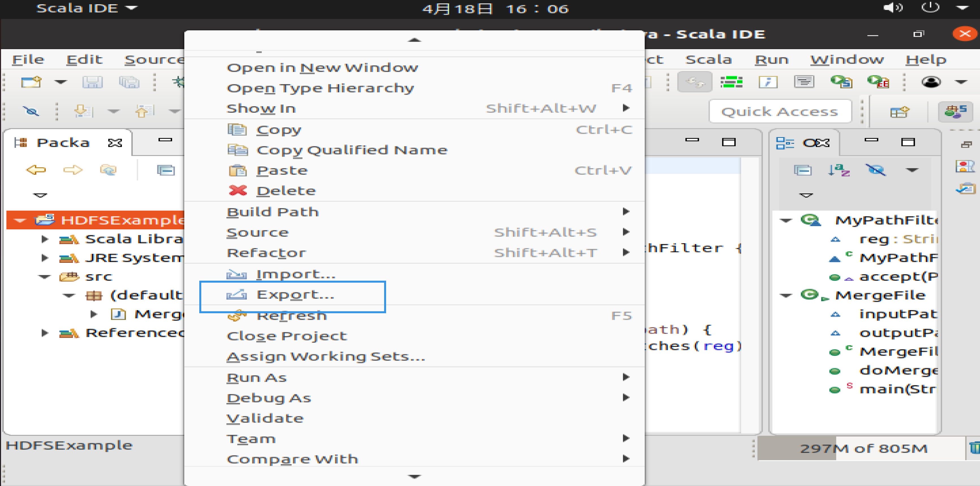
Task: Select Assign Working Sets... entry
Action: coord(414,357)
